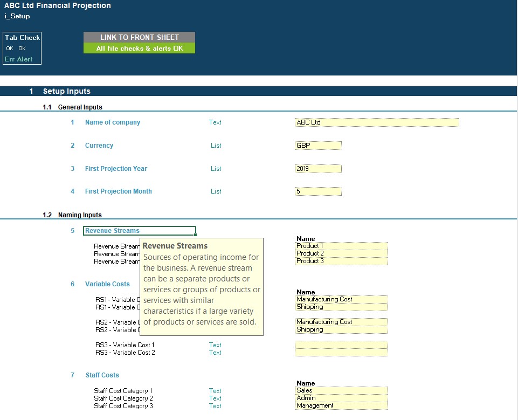Click the Staff Cost Category 2 label
Image resolution: width=518 pixels, height=420 pixels.
pyautogui.click(x=123, y=398)
